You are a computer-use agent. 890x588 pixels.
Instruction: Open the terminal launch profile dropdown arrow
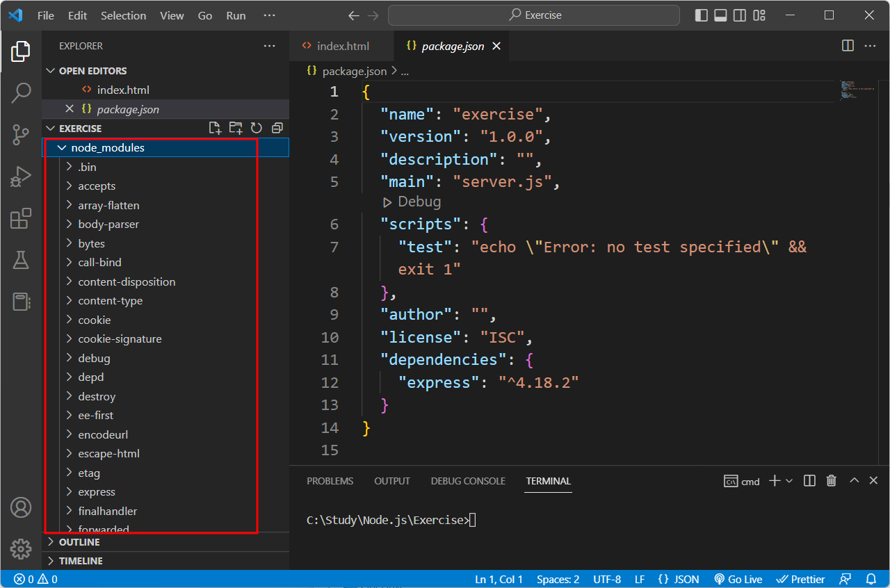coord(789,481)
